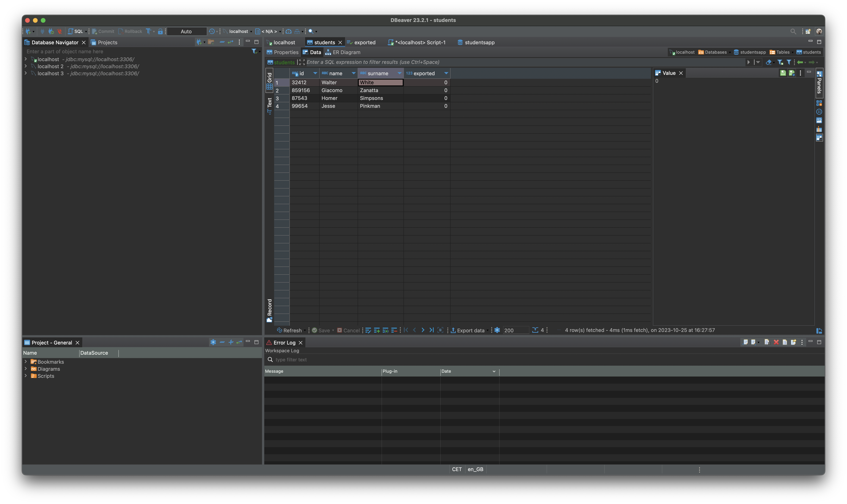Image resolution: width=847 pixels, height=504 pixels.
Task: Click collapse all icon in Database Navigator
Action: (x=222, y=42)
